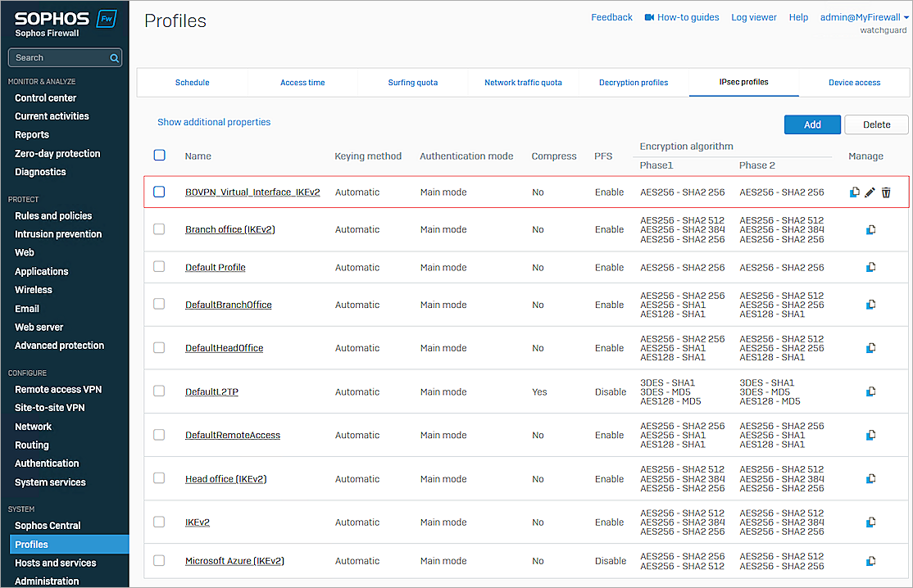913x588 pixels.
Task: Select the checkbox for DefaultHeadOffice
Action: [x=159, y=347]
